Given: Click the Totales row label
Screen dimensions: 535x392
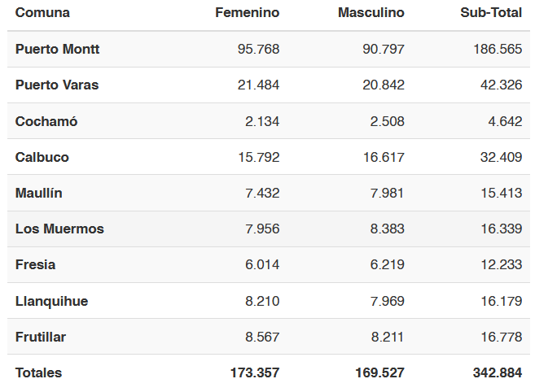Looking at the screenshot, I should (38, 373).
